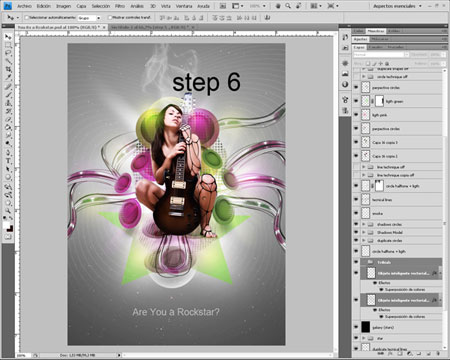Select the Move tool in the toolbox

(x=8, y=37)
